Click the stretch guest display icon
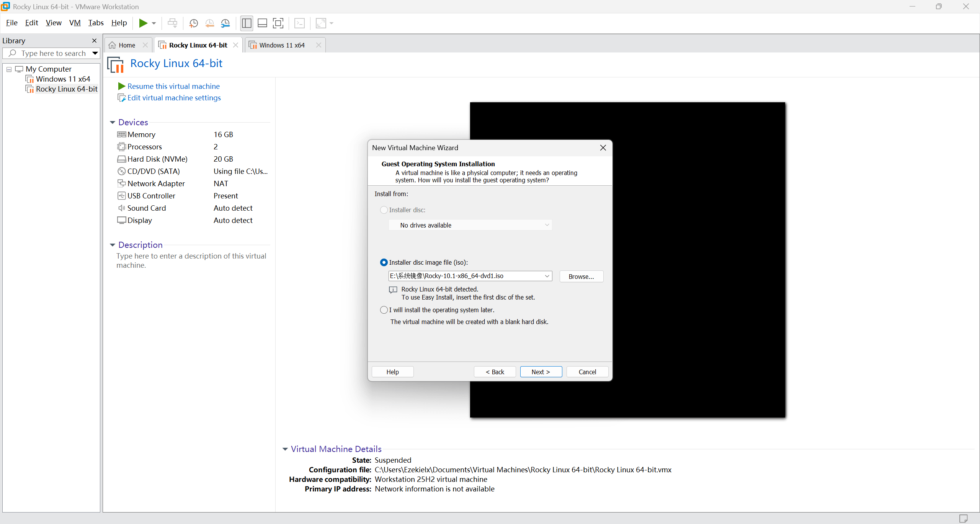 321,23
